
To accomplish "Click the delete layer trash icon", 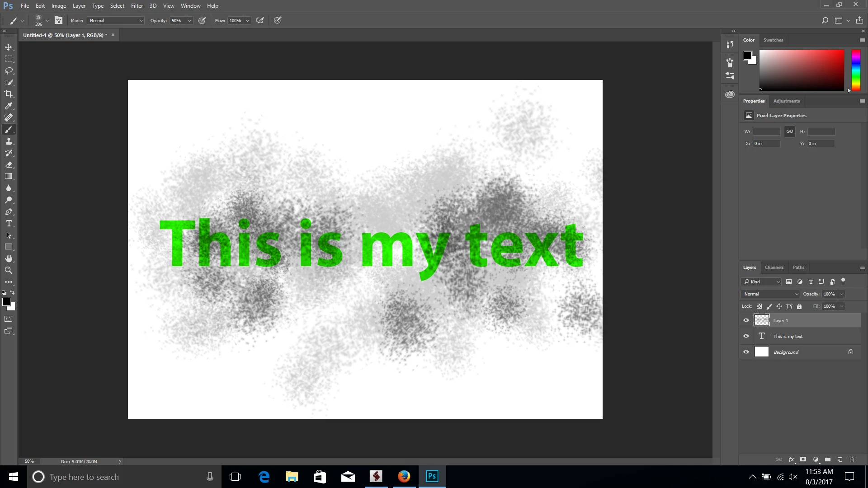I will pyautogui.click(x=852, y=460).
